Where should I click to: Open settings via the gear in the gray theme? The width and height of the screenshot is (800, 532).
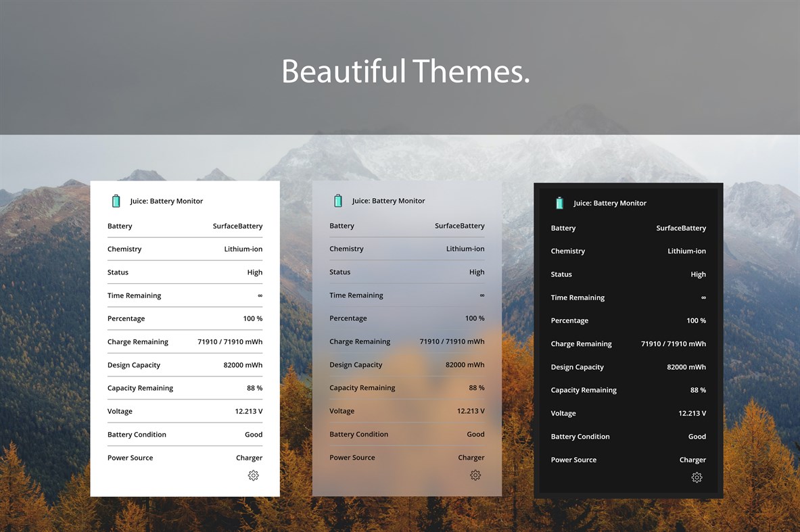(x=475, y=475)
